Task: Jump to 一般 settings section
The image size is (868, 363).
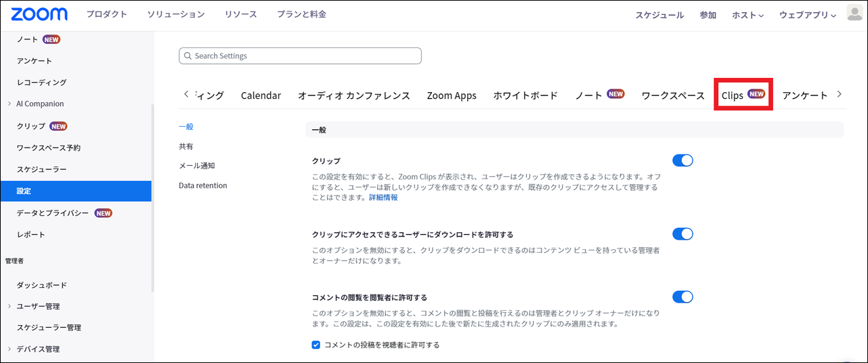Action: pyautogui.click(x=186, y=127)
